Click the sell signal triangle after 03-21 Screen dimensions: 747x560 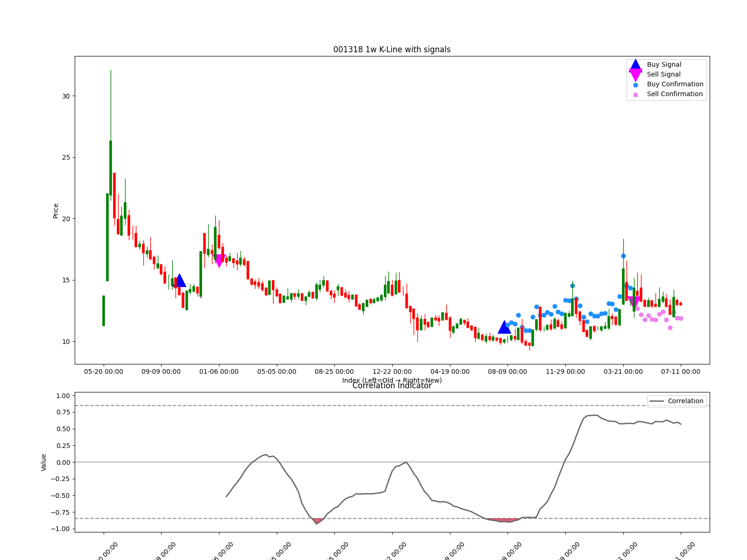pyautogui.click(x=634, y=303)
